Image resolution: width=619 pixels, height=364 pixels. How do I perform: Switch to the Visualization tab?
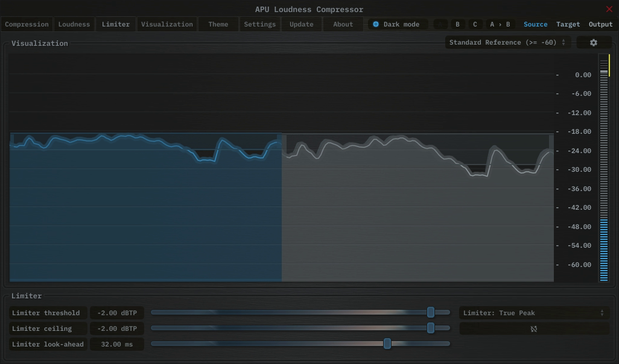pyautogui.click(x=167, y=24)
